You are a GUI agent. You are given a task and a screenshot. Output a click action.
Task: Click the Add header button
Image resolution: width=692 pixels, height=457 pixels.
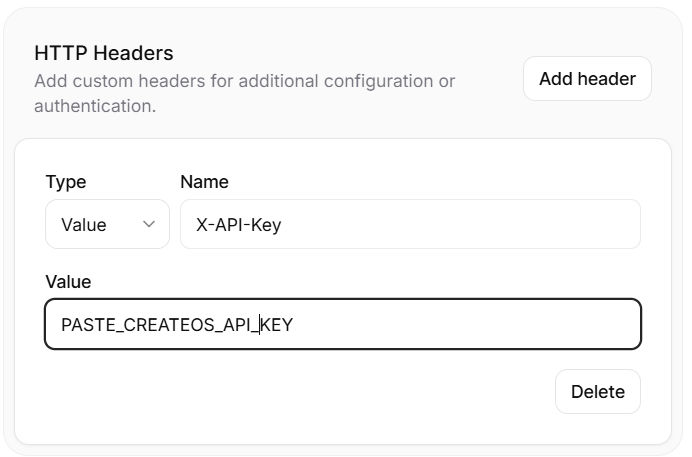(587, 79)
